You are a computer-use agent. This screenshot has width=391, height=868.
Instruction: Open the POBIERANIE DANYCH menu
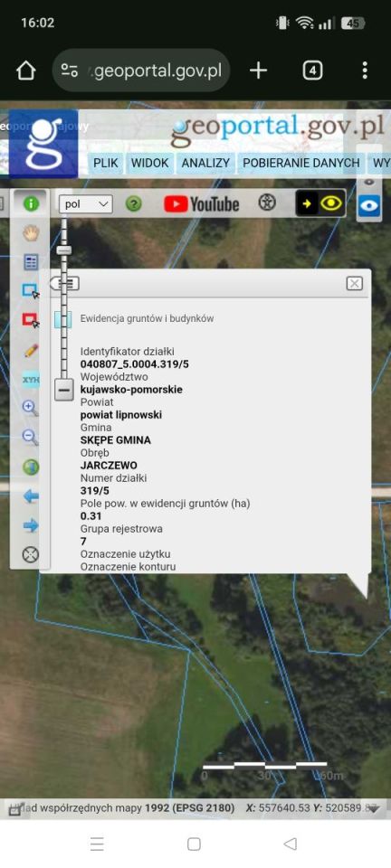(301, 164)
